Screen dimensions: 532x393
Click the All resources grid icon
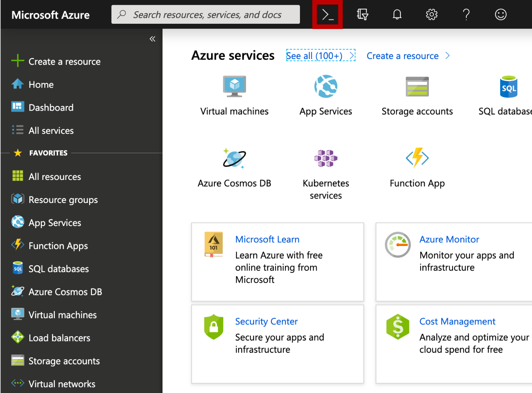pyautogui.click(x=17, y=176)
